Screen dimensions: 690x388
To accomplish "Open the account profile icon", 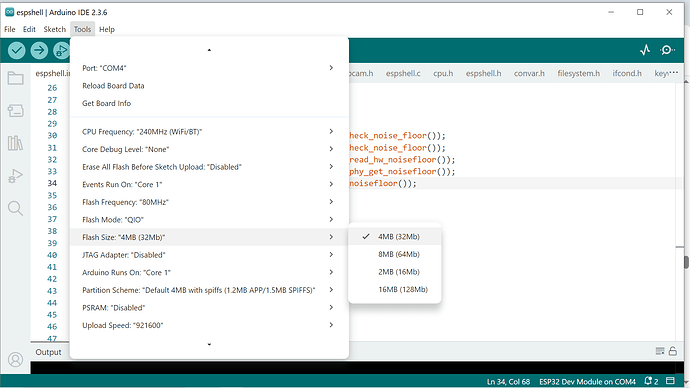I will coord(15,360).
